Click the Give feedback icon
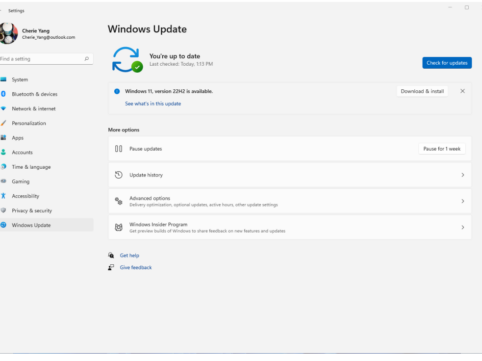The image size is (482, 361). click(x=111, y=267)
